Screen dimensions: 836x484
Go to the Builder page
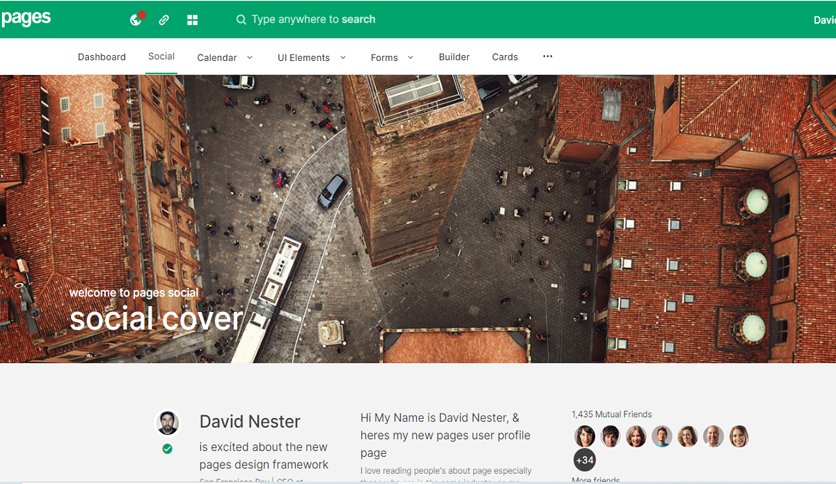(x=454, y=57)
